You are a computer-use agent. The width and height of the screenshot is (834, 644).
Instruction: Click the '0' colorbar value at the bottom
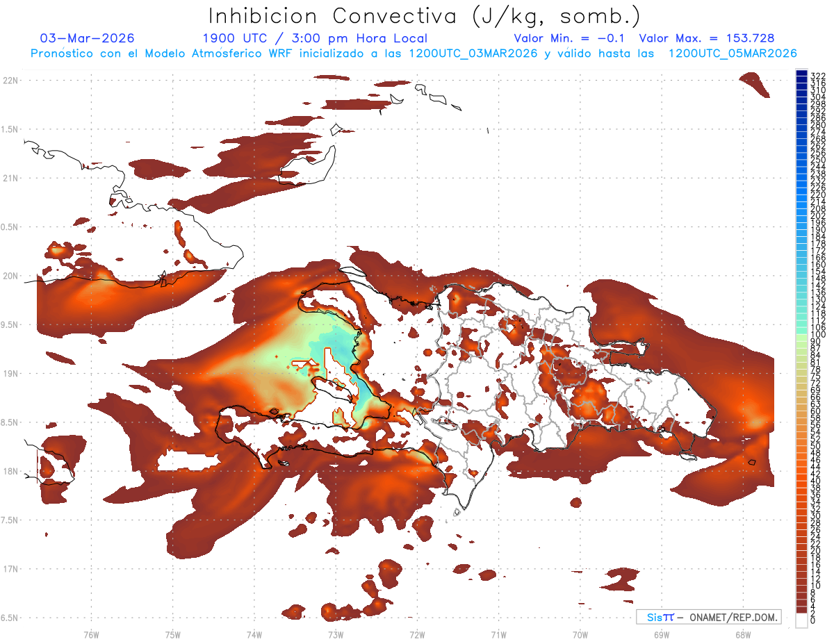click(813, 620)
